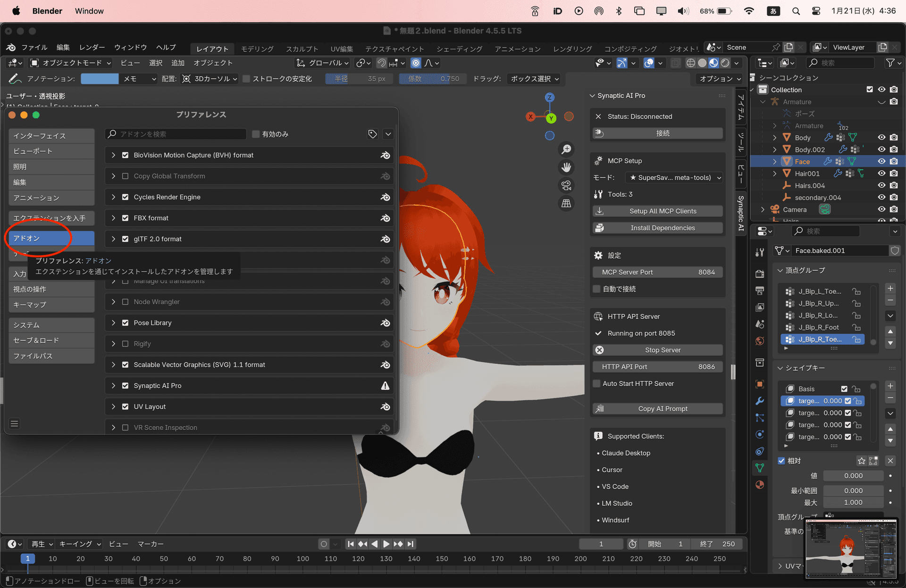The height and width of the screenshot is (588, 906).
Task: Open the SuperSav meta-tools mode dropdown
Action: 674,177
